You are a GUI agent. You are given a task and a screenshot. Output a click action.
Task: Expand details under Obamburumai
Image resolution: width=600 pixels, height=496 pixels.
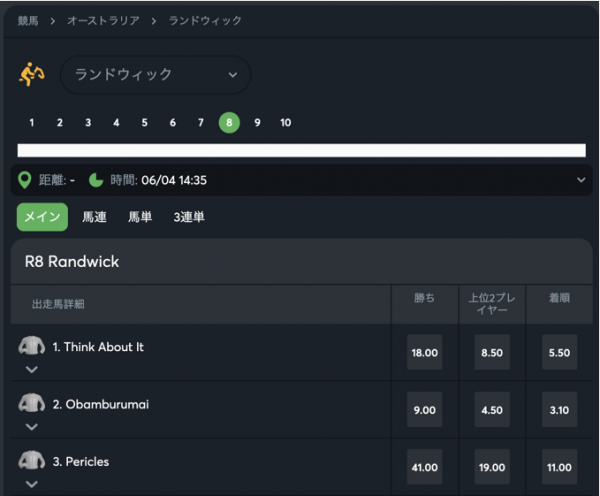coord(32,427)
